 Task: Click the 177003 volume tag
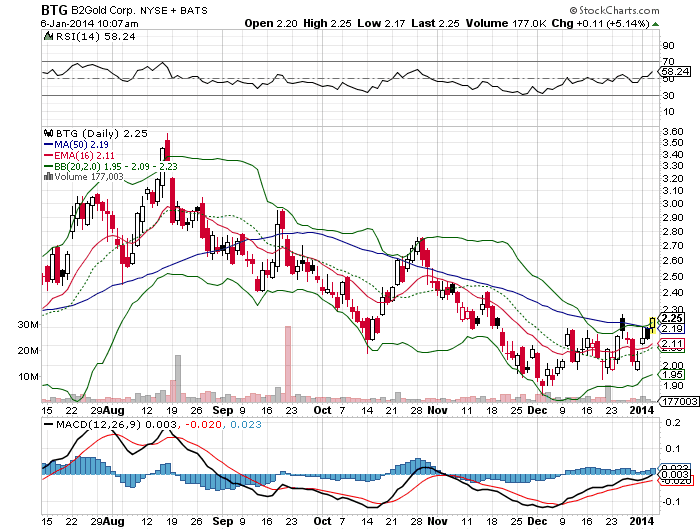pos(679,401)
